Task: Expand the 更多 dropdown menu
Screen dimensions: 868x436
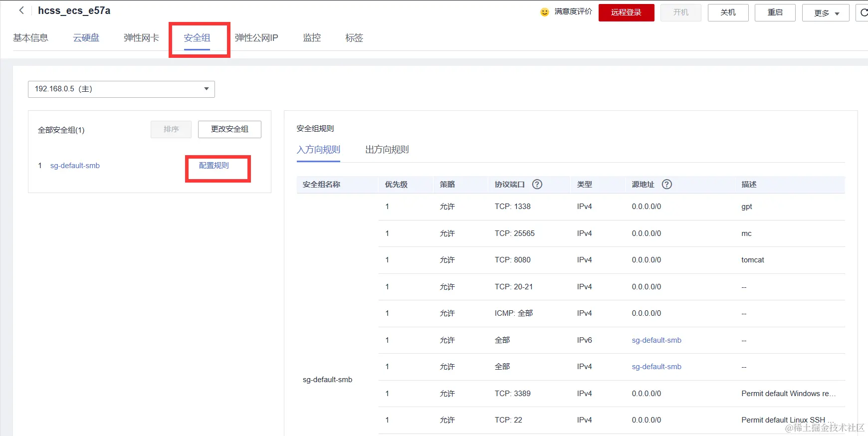Action: coord(826,13)
